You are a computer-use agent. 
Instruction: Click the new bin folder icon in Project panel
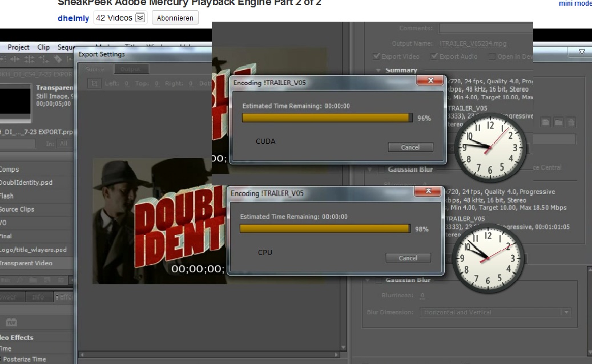point(33,280)
